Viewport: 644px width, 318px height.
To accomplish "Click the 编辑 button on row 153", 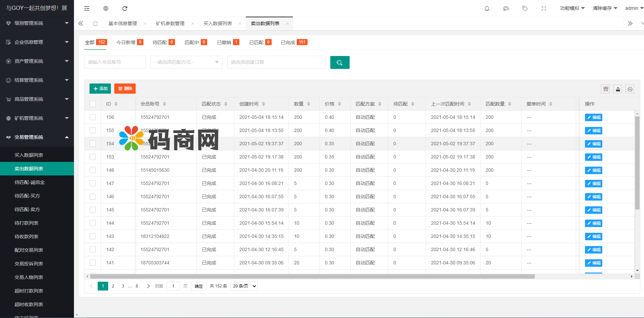I will point(593,157).
